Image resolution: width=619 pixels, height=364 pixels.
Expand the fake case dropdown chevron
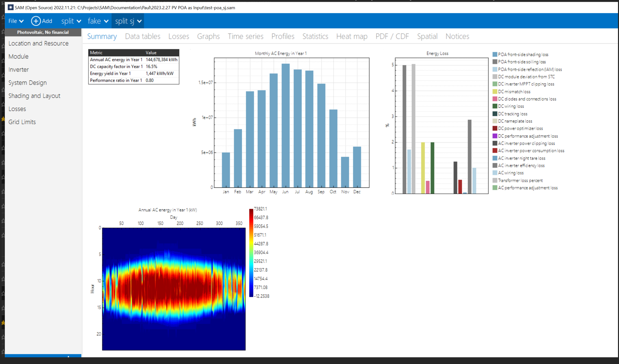tap(107, 21)
